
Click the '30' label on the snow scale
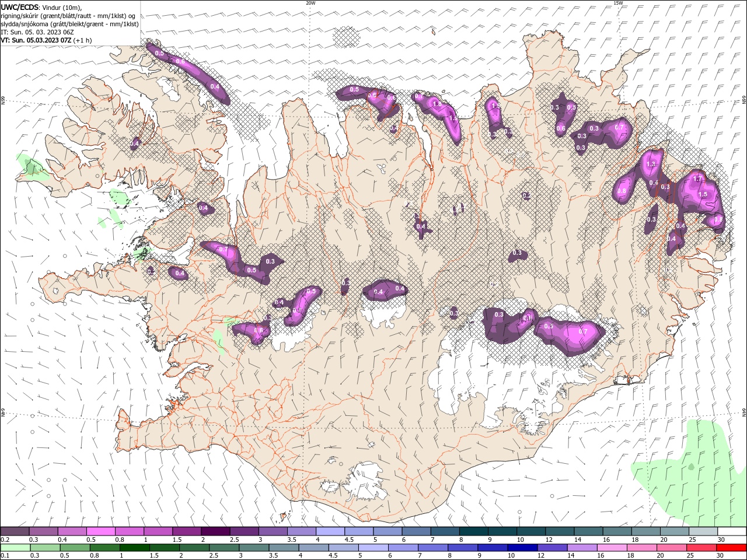721,540
